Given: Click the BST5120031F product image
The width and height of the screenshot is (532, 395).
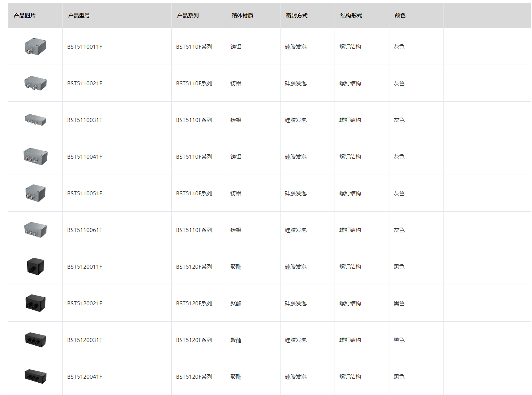Looking at the screenshot, I should [x=35, y=340].
